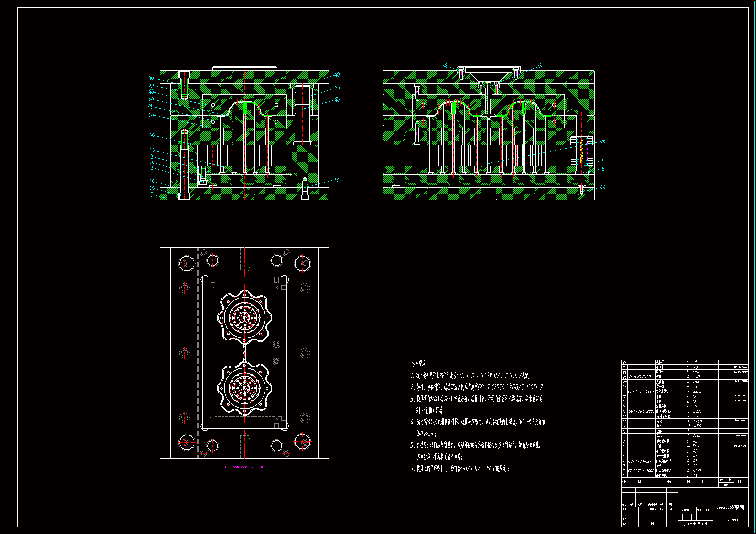Click part balloon number 18
The height and width of the screenshot is (534, 756).
click(x=337, y=179)
